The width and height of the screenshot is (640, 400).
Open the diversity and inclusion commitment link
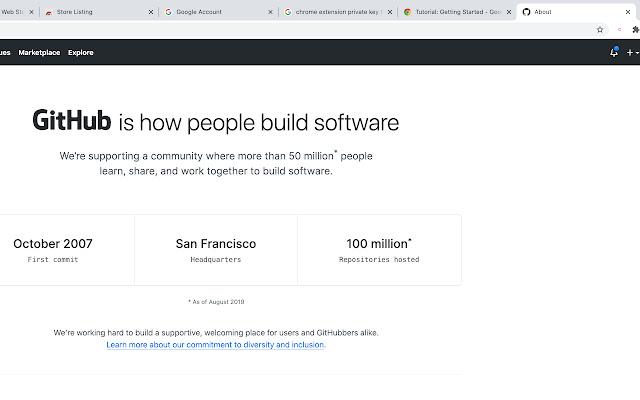click(216, 344)
